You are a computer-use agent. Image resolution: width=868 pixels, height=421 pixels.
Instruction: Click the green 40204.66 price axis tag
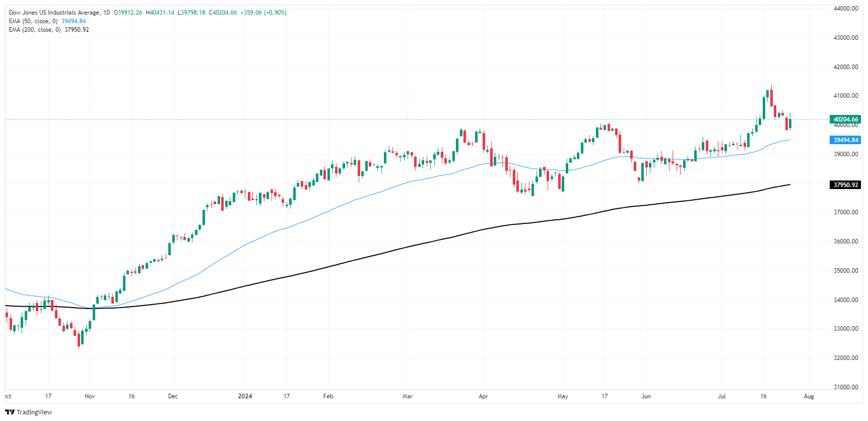[x=845, y=119]
